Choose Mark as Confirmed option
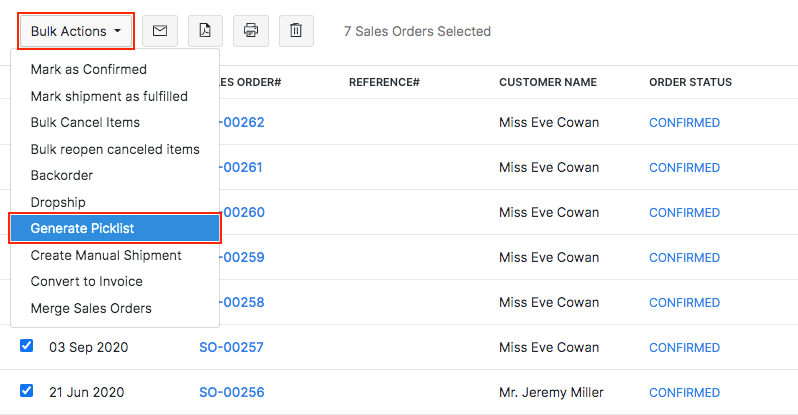Viewport: 798px width, 415px height. pyautogui.click(x=89, y=70)
